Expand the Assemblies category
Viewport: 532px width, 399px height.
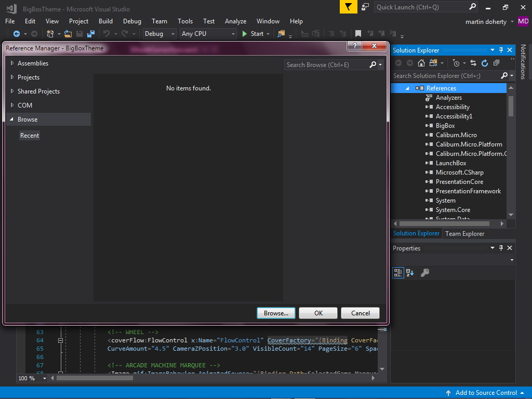coord(12,63)
